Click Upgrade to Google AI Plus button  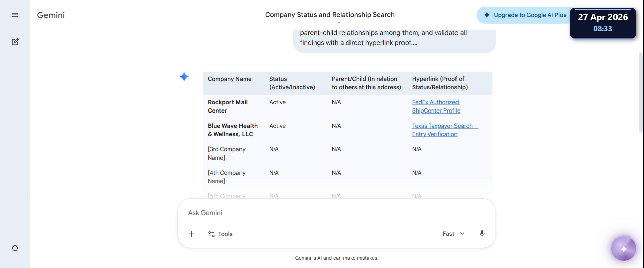pos(525,15)
